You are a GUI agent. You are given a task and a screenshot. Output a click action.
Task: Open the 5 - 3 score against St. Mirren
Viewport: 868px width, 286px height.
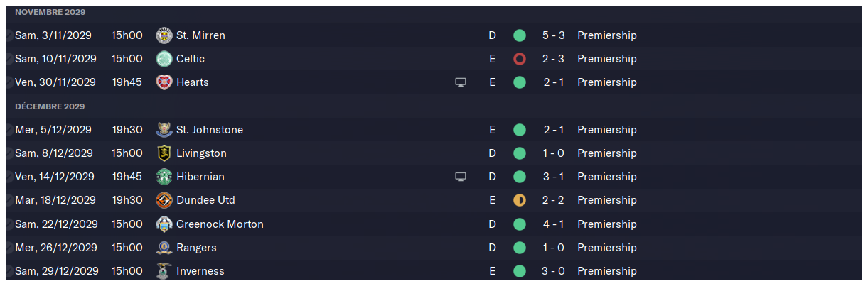click(x=554, y=35)
